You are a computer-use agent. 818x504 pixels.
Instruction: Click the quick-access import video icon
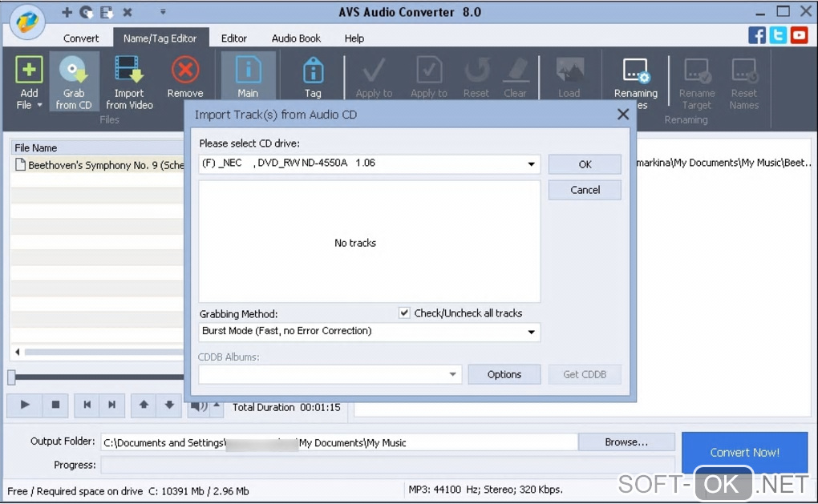pos(107,12)
